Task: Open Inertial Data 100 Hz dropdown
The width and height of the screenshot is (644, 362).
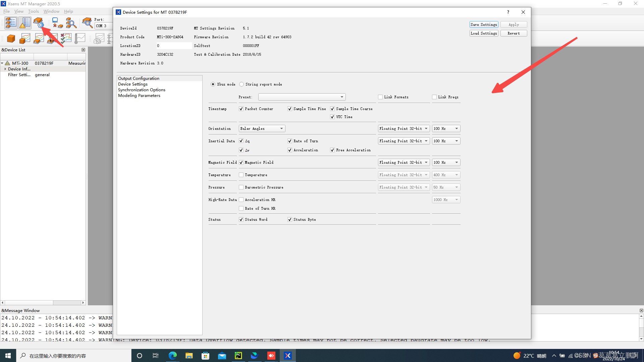Action: [x=446, y=141]
